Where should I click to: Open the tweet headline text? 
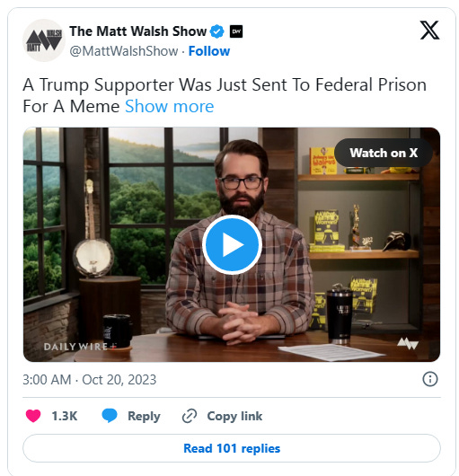[225, 95]
